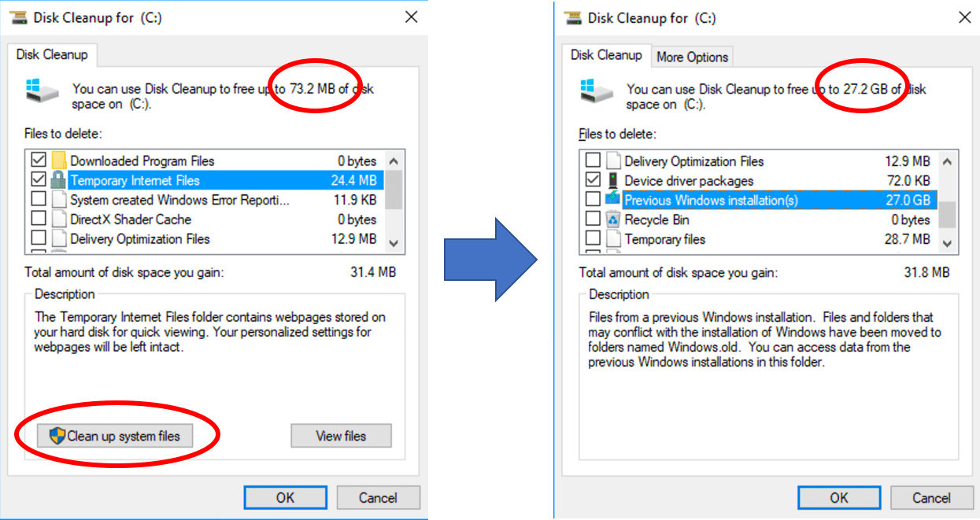Click the Downloaded Program Files folder icon

(58, 160)
